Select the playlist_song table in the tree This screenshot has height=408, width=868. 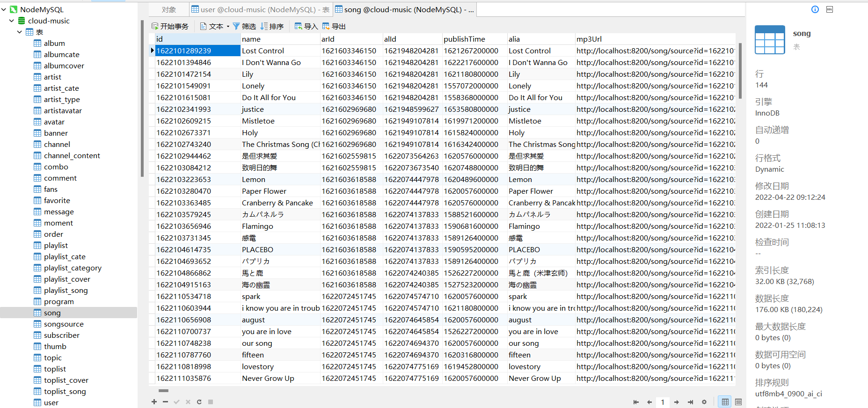click(66, 290)
